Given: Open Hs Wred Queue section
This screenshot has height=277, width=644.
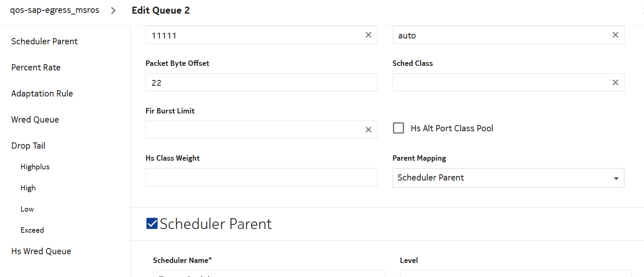Looking at the screenshot, I should pos(41,251).
